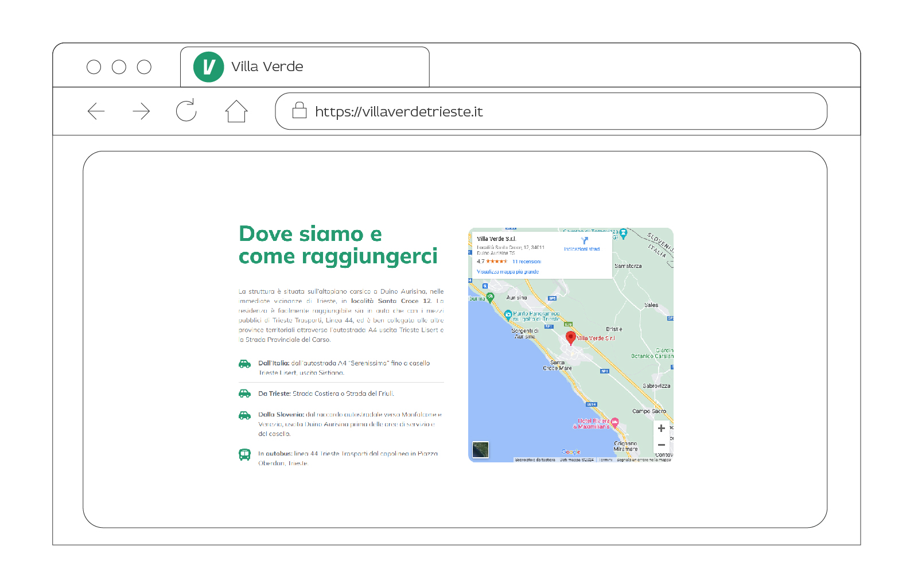Screen dimensions: 918x588
Task: Click the Google logo on the map
Action: click(570, 452)
